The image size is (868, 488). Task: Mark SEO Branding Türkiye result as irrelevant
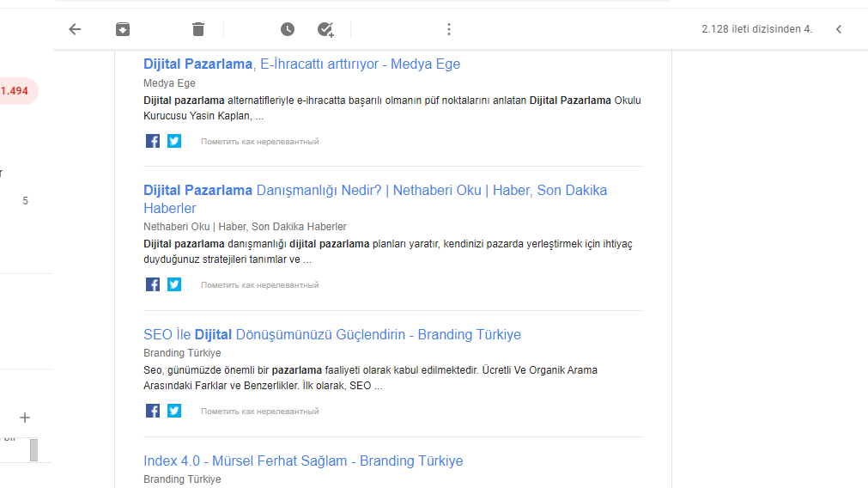pyautogui.click(x=259, y=412)
